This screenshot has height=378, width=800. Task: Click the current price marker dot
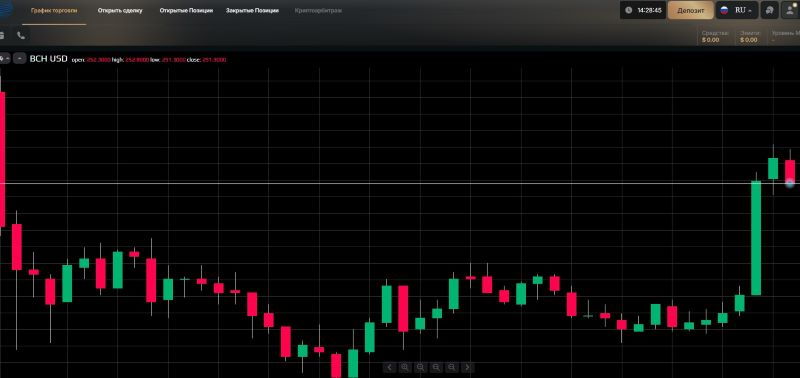790,183
